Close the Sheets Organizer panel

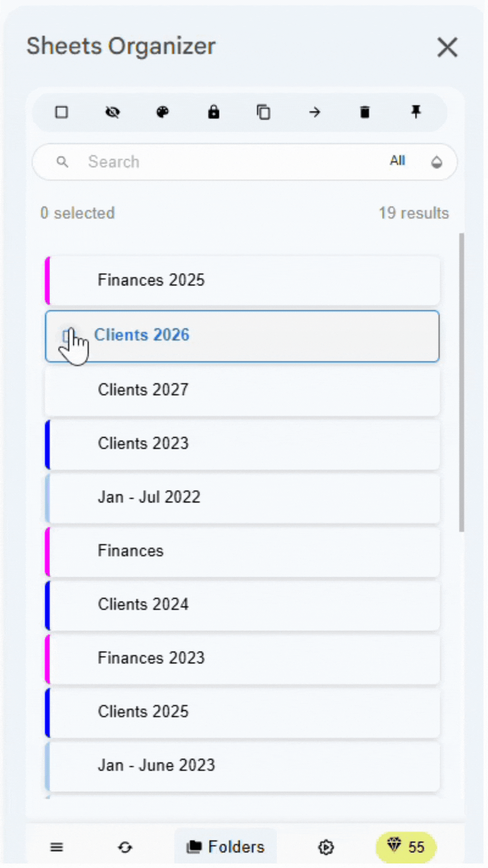click(x=447, y=47)
